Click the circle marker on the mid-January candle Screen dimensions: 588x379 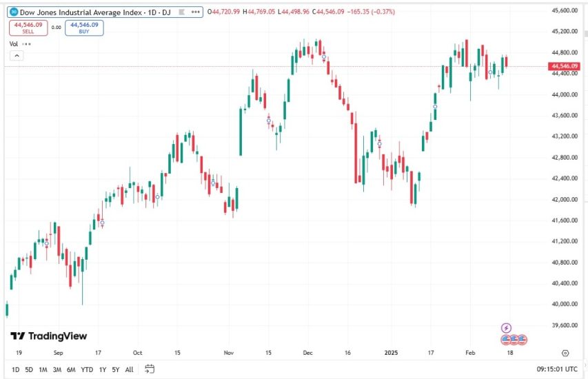pyautogui.click(x=435, y=107)
